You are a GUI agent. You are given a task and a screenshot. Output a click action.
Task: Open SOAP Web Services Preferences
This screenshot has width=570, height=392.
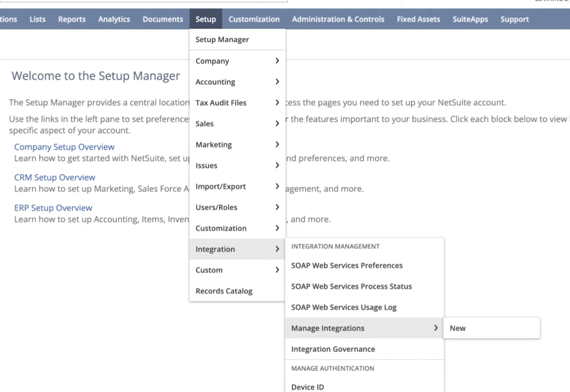347,266
